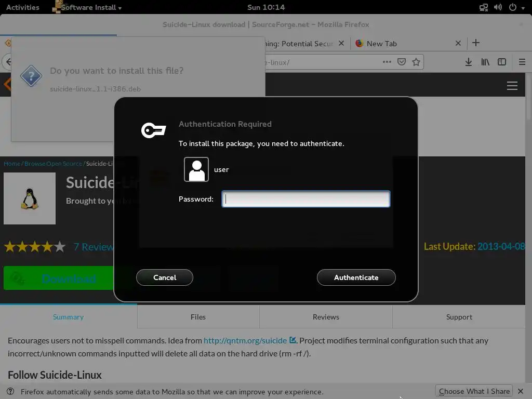The width and height of the screenshot is (532, 399).
Task: Open a new Firefox tab with plus button
Action: click(476, 43)
